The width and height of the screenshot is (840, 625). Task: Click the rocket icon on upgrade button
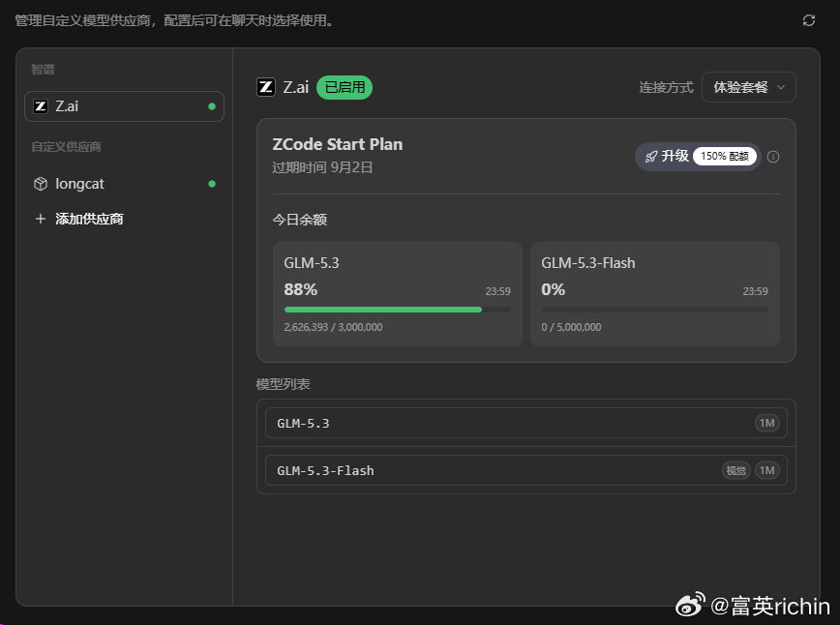coord(651,157)
